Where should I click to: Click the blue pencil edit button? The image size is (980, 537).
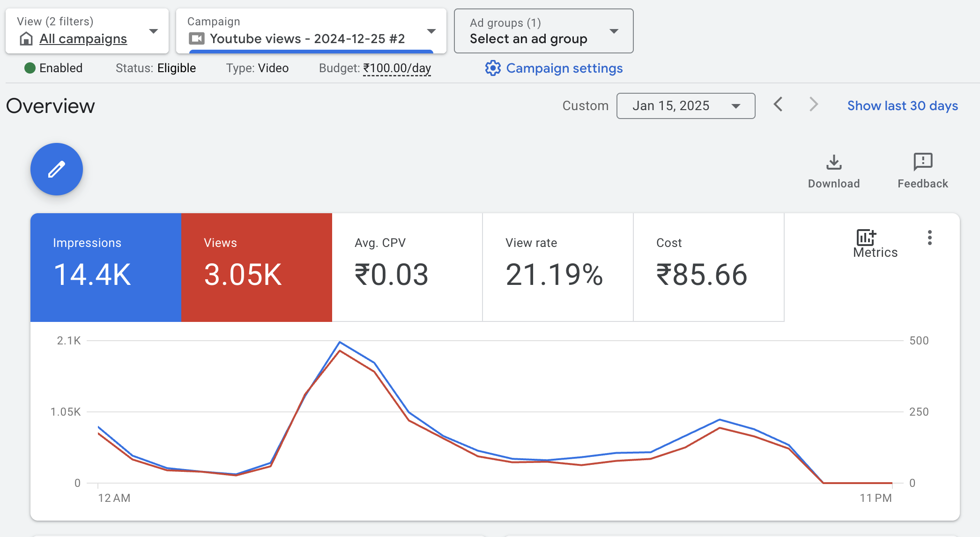pos(57,169)
